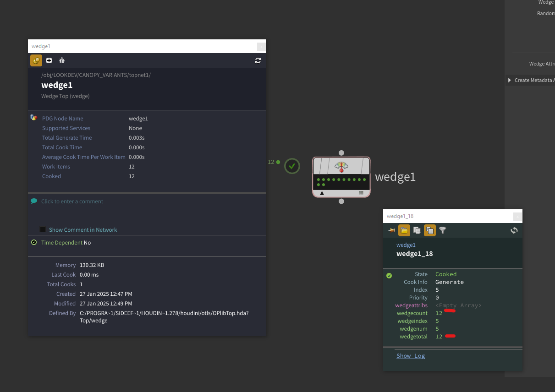Open the bug debug icon in wedge1 panel
The height and width of the screenshot is (392, 555).
click(62, 60)
